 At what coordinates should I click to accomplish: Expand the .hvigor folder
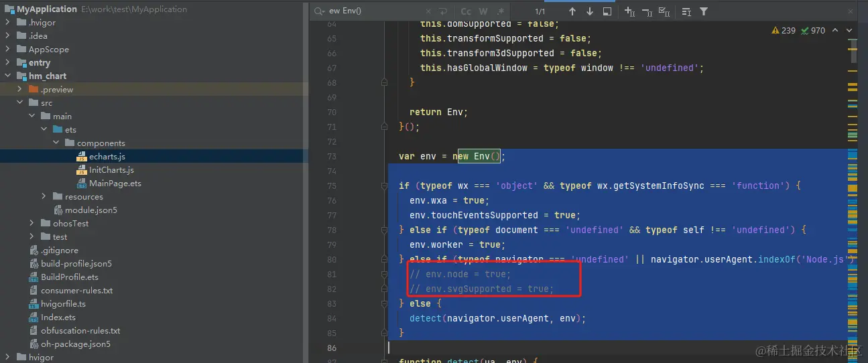pos(9,23)
